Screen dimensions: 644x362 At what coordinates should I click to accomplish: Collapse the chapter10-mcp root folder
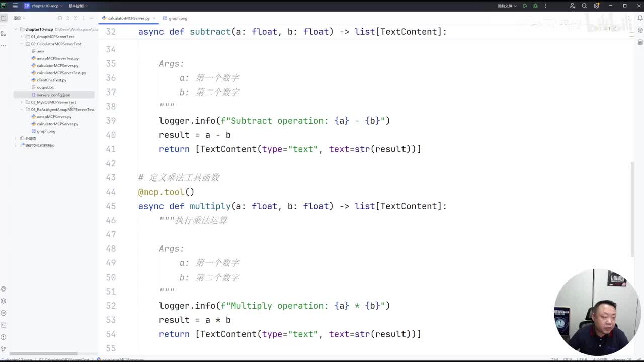(16, 29)
